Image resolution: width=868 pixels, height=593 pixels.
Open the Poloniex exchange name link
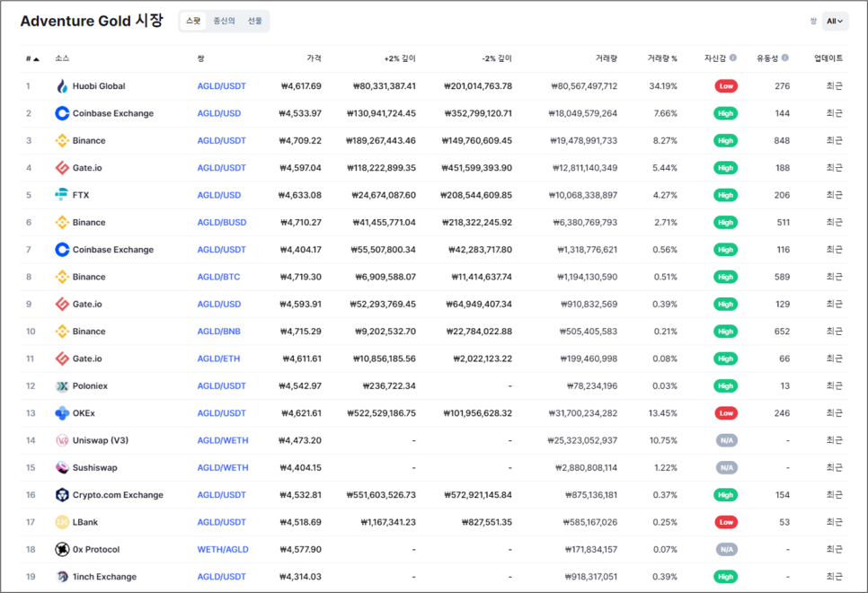tap(90, 386)
